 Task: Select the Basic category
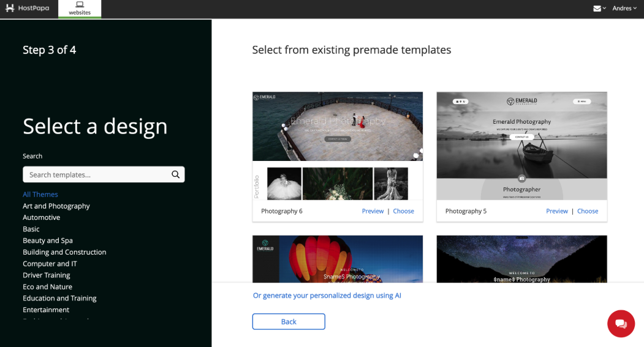click(31, 229)
